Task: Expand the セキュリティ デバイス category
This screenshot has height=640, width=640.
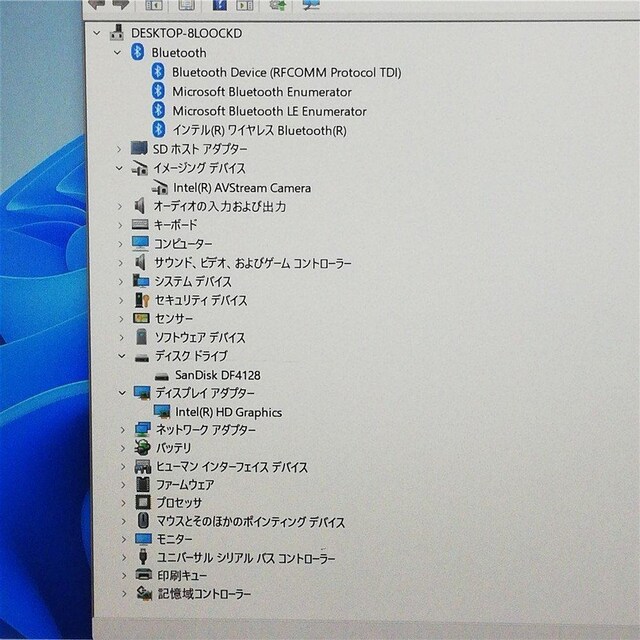Action: 121,300
